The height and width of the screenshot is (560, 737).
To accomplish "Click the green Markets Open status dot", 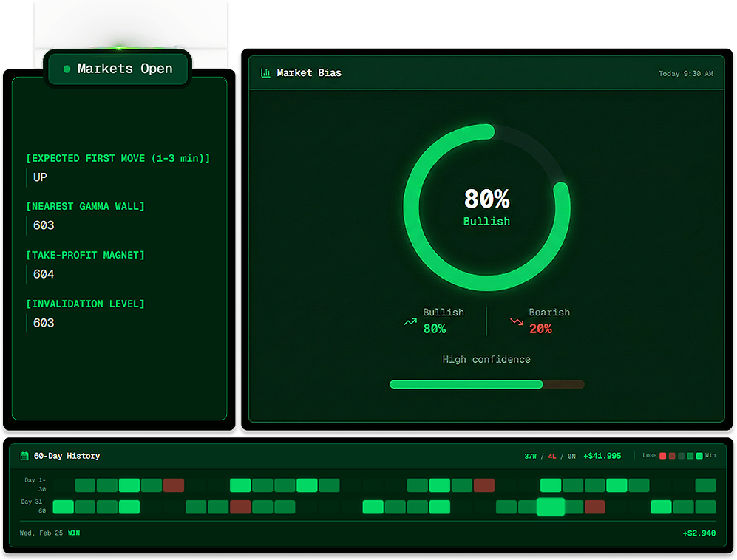I will click(x=67, y=69).
